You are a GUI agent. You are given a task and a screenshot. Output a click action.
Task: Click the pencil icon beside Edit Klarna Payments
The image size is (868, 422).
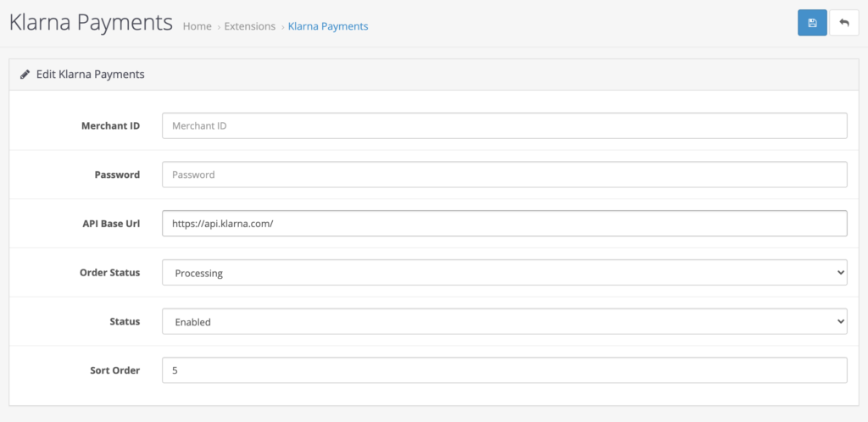pyautogui.click(x=25, y=74)
